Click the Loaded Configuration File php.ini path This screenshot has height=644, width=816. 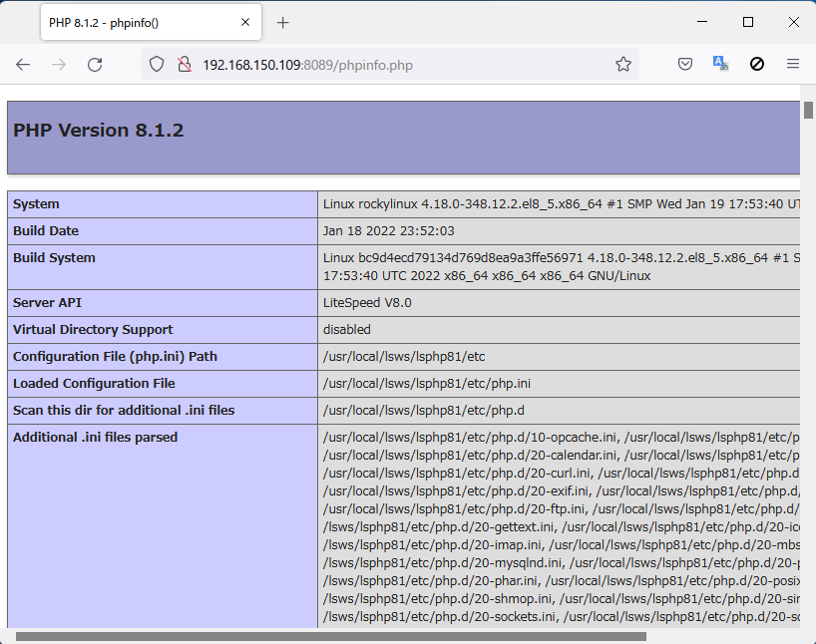click(x=426, y=384)
